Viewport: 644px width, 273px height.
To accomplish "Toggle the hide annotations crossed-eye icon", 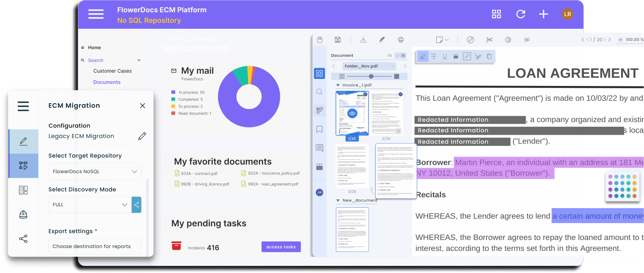I will tap(527, 40).
